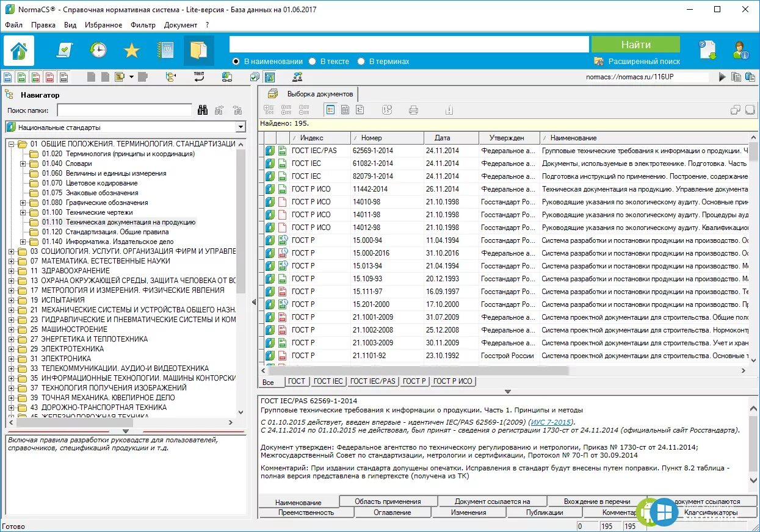Open the user info icon
The image size is (760, 532).
(x=740, y=50)
